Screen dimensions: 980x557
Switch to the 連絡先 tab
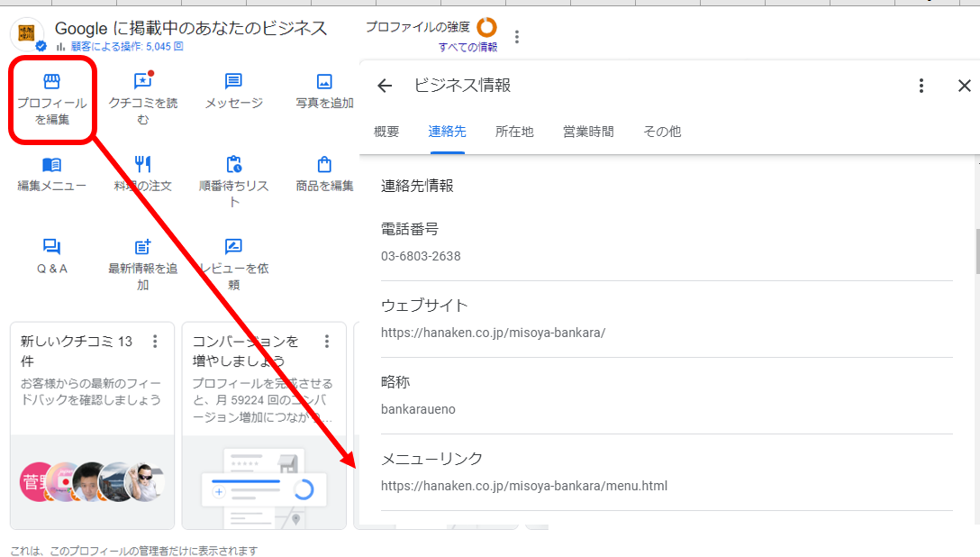click(x=447, y=132)
